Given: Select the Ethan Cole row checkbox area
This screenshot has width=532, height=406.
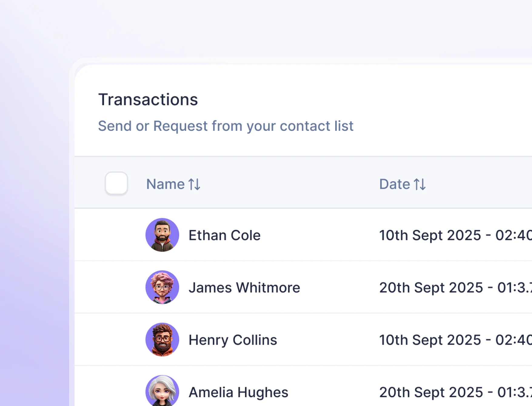Looking at the screenshot, I should pyautogui.click(x=116, y=235).
